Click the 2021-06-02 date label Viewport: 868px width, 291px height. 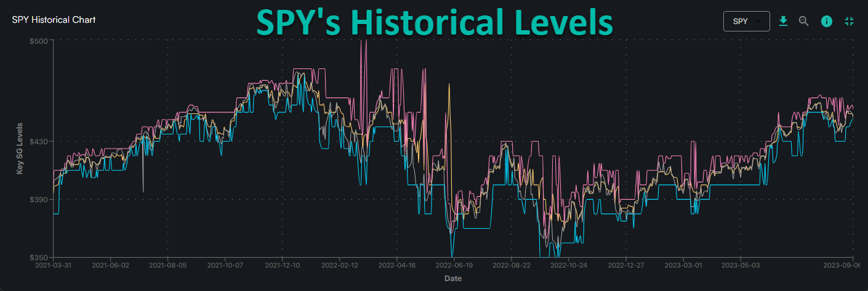pyautogui.click(x=110, y=266)
